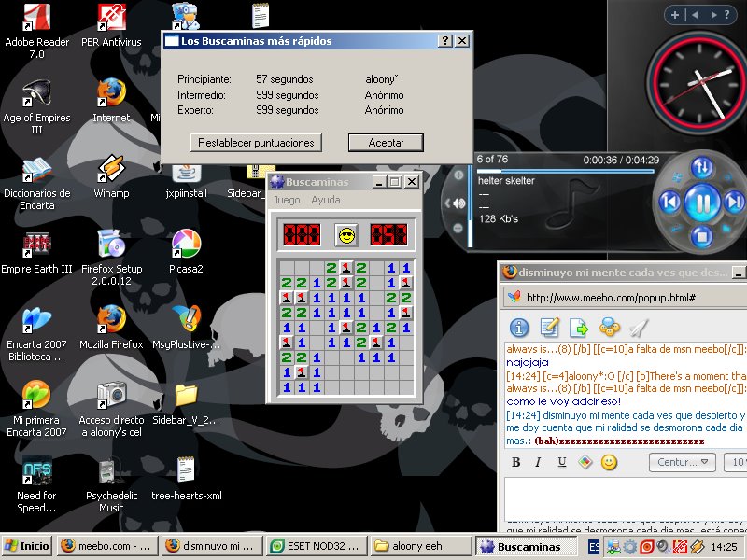Click the notepad edit icon in meebo chat
This screenshot has width=747, height=560.
point(549,328)
